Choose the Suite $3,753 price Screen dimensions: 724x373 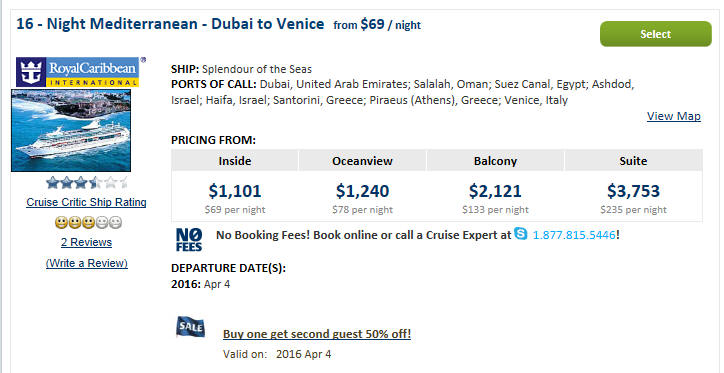pos(634,191)
